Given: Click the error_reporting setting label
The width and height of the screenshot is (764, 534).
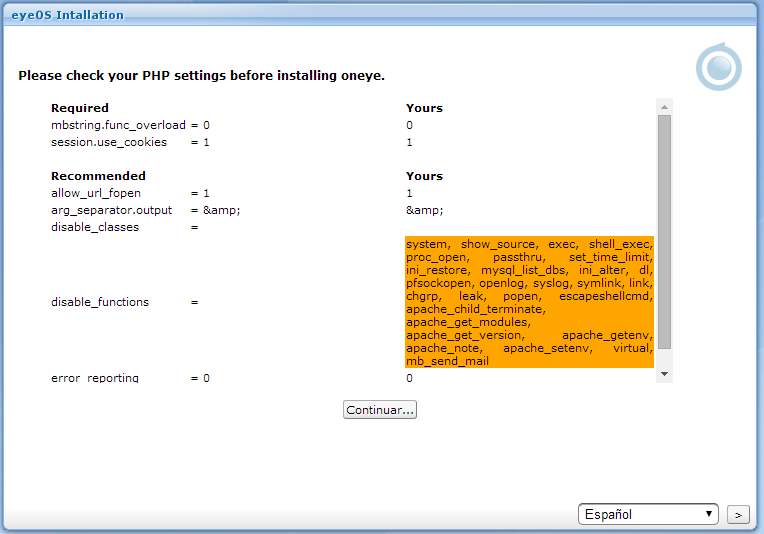Looking at the screenshot, I should coord(95,378).
